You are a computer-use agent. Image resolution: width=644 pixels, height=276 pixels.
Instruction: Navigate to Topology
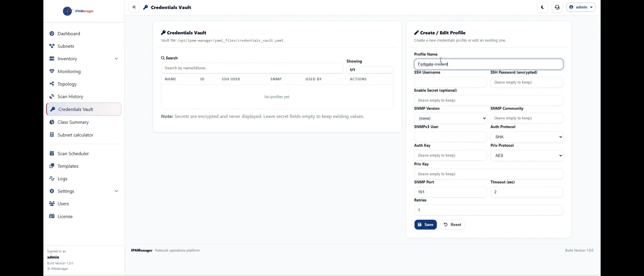(84, 84)
